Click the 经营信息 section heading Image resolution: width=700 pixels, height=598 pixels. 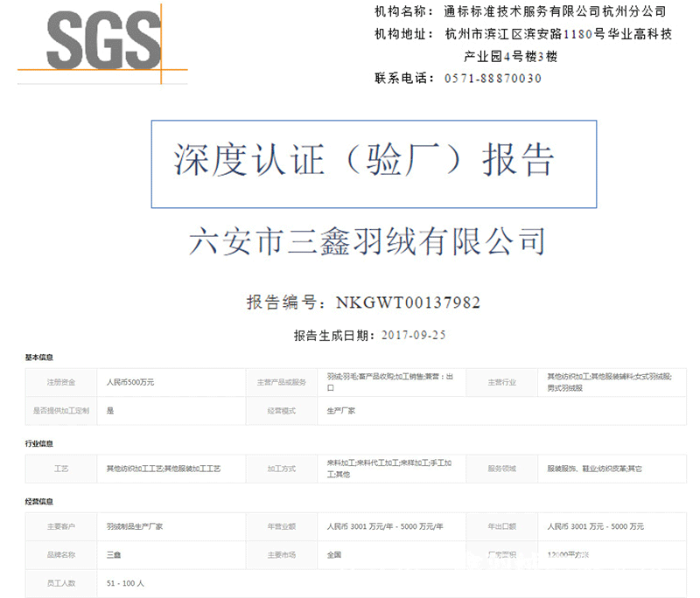38,502
